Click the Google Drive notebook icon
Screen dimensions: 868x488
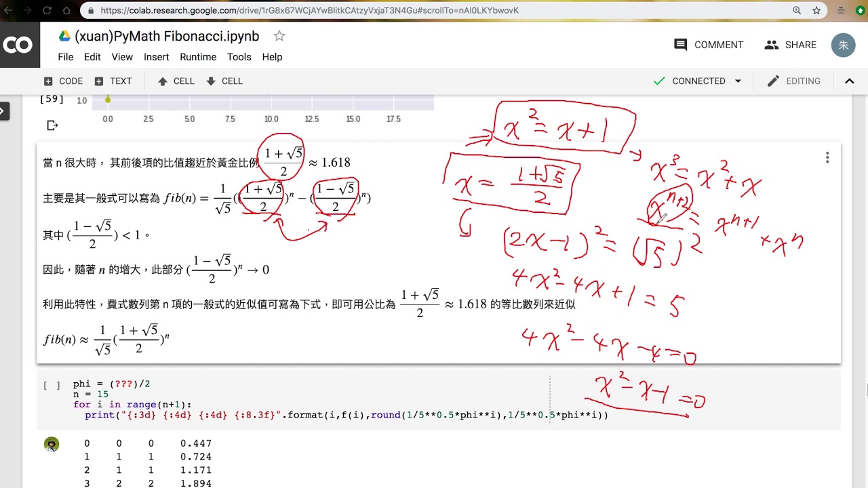pos(64,36)
